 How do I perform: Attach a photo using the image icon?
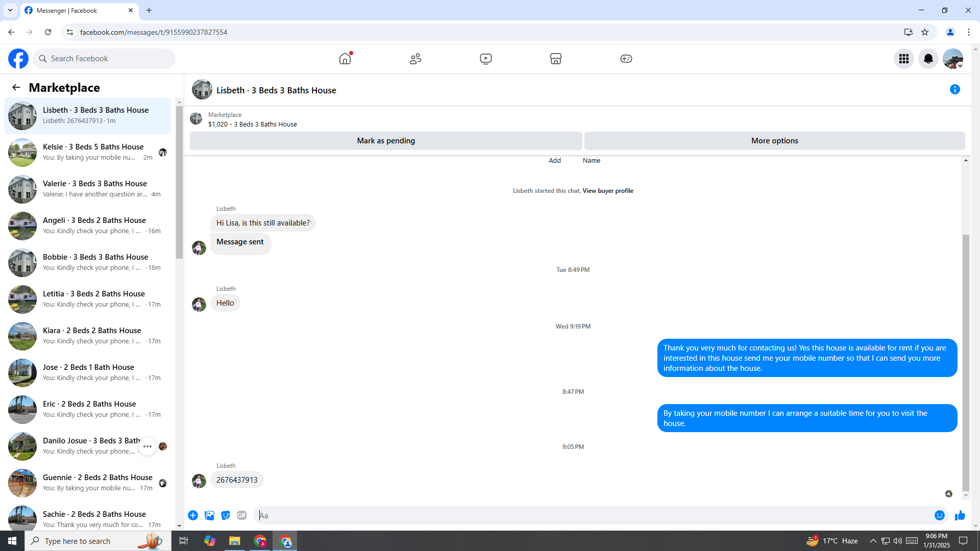point(209,515)
